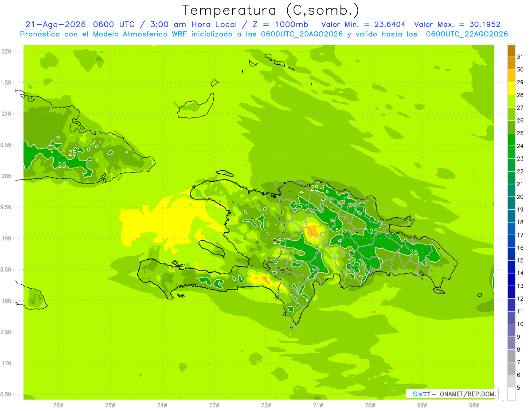
Task: Click legend color band between 20 and 21
Action: point(511,191)
